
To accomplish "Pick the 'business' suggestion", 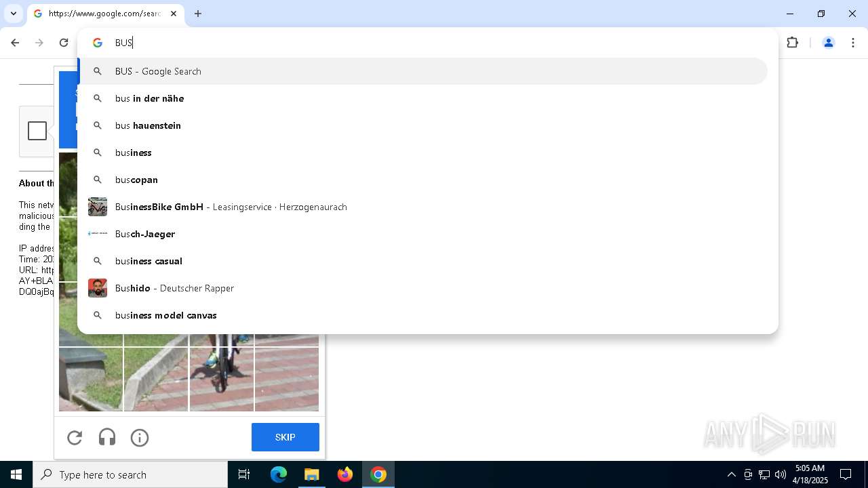I will [x=423, y=152].
